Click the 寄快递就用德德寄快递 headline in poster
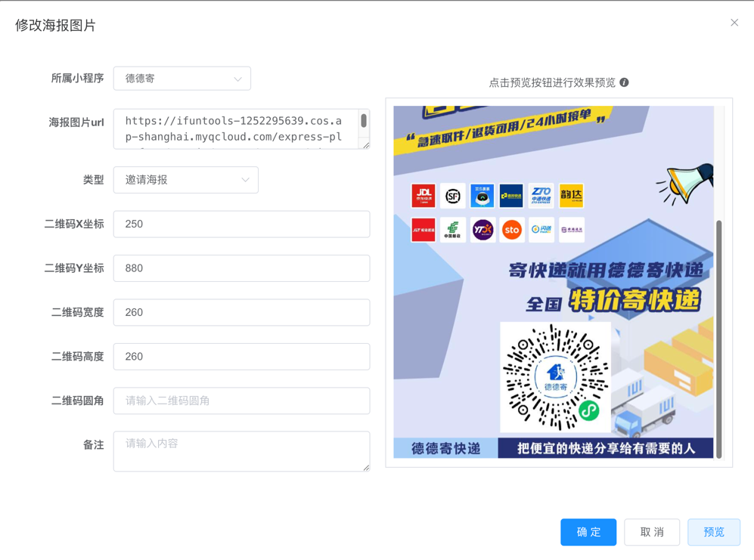The width and height of the screenshot is (754, 560). [x=606, y=270]
